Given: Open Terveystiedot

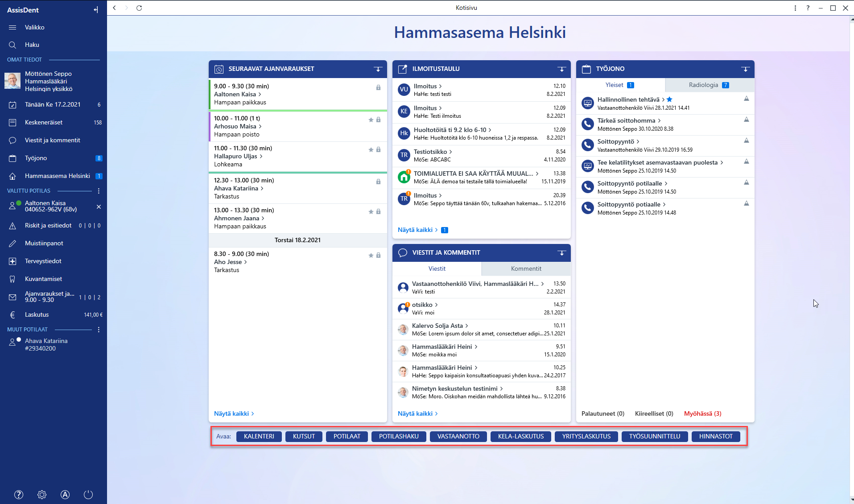Looking at the screenshot, I should coord(54,261).
